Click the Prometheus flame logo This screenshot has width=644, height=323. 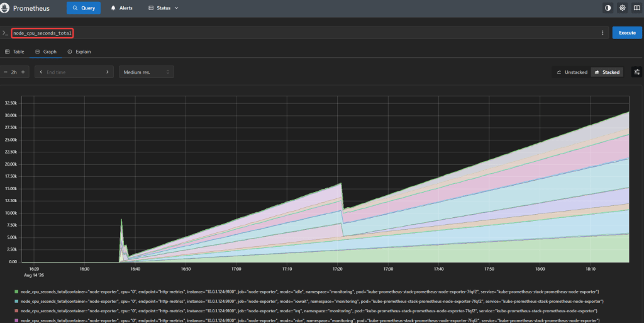4,8
